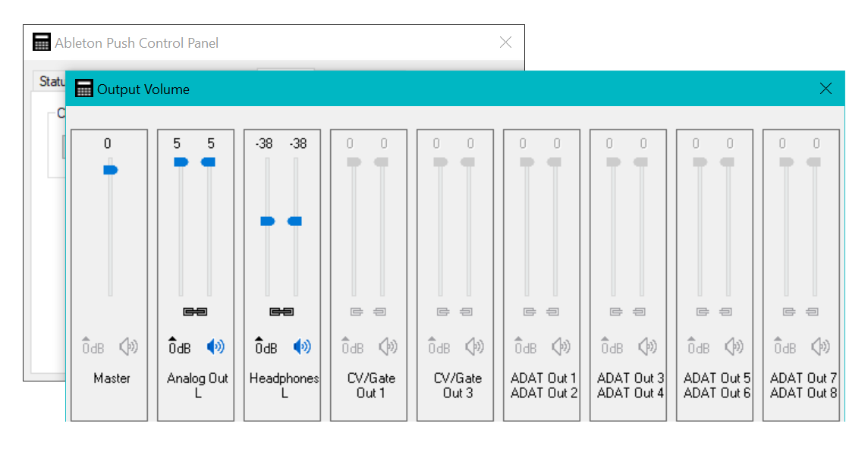The height and width of the screenshot is (452, 868).
Task: Click the ADAT Out 7/8 speaker icon
Action: 821,347
